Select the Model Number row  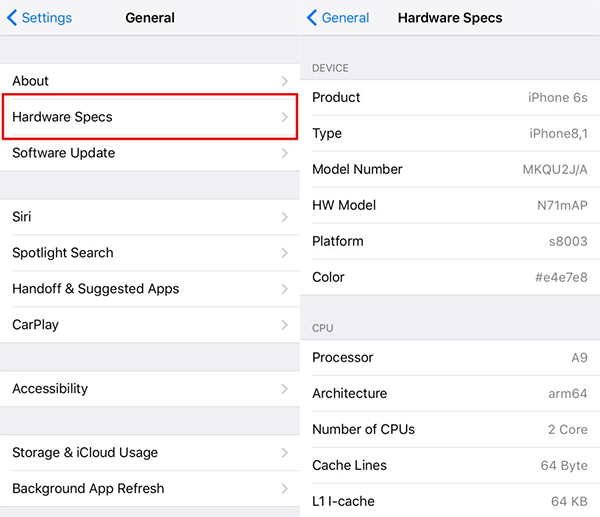point(450,169)
